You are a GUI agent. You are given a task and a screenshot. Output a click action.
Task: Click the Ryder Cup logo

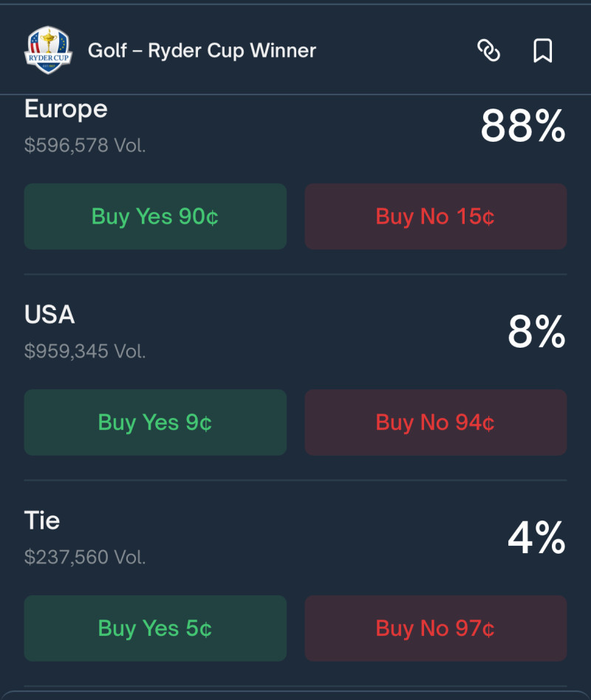pyautogui.click(x=48, y=49)
